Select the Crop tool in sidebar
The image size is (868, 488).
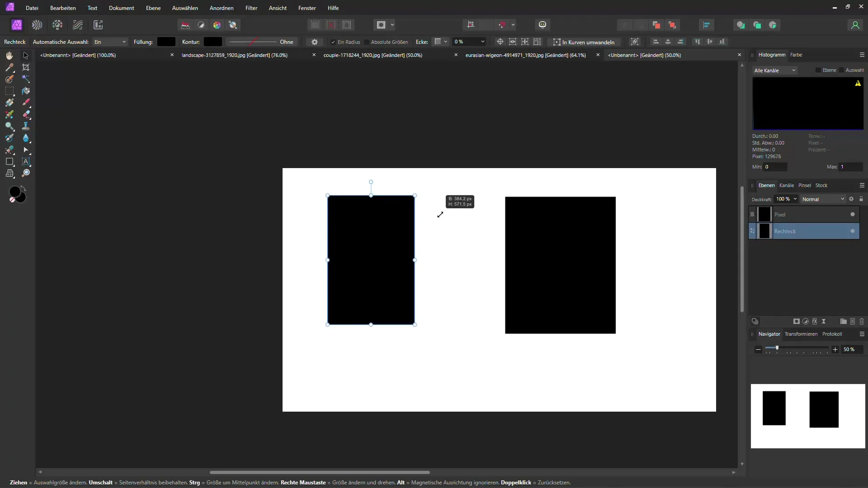pos(26,67)
